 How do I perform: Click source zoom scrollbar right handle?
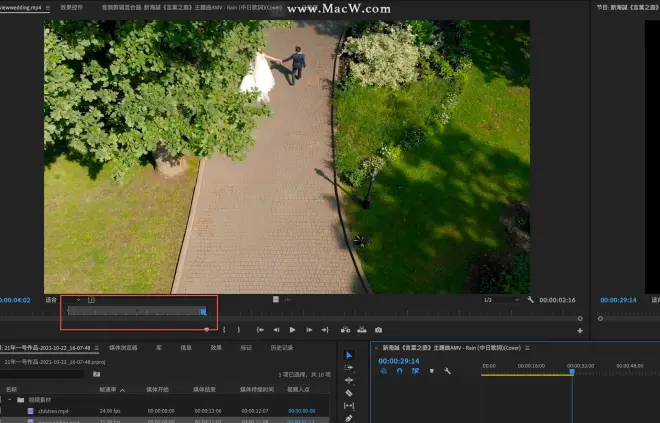pyautogui.click(x=580, y=319)
